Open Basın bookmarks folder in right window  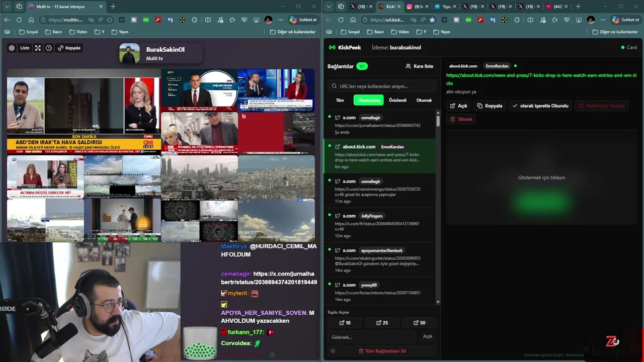(x=375, y=32)
